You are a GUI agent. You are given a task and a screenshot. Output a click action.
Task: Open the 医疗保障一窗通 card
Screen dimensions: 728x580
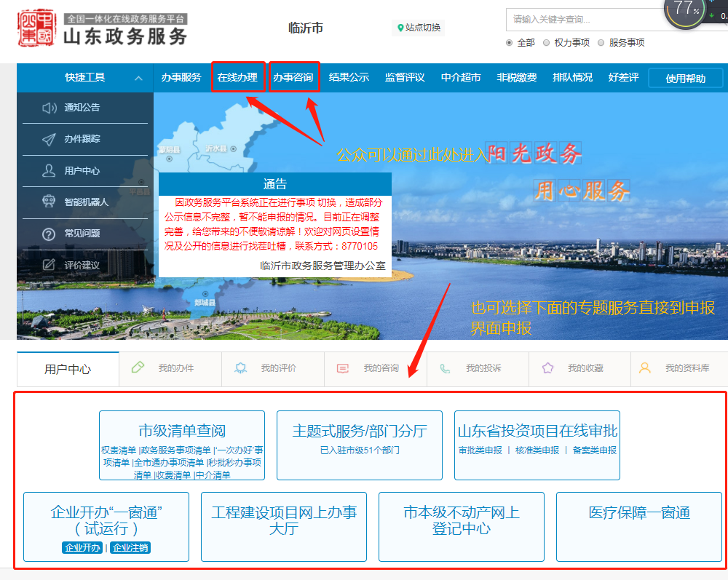click(x=639, y=527)
